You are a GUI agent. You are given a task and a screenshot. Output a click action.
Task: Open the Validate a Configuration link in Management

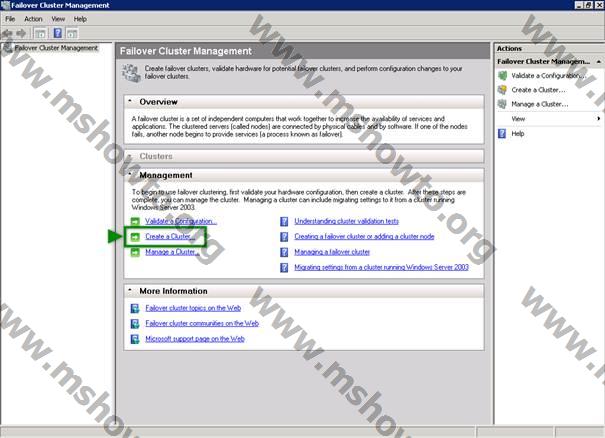tap(181, 221)
